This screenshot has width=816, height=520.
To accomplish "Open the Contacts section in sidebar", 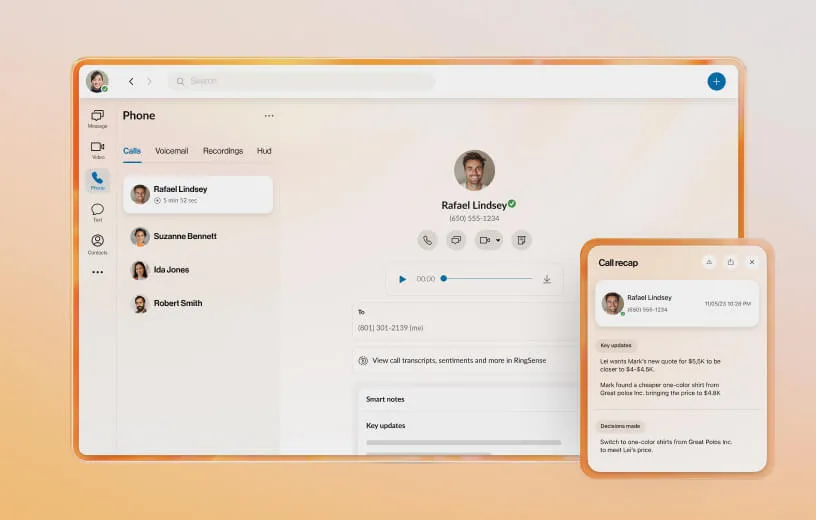I will 97,242.
